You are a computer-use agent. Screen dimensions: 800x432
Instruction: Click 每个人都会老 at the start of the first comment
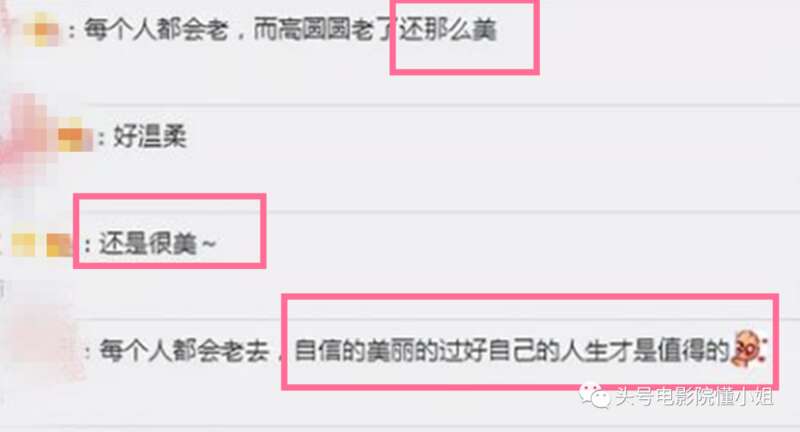[156, 30]
